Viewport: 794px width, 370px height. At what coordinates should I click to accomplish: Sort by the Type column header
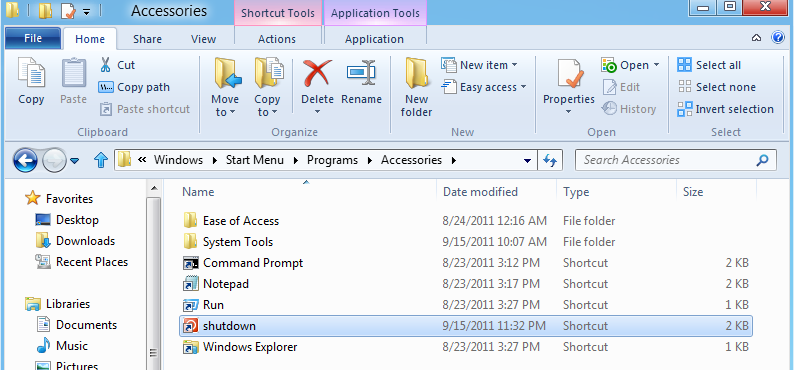(576, 192)
